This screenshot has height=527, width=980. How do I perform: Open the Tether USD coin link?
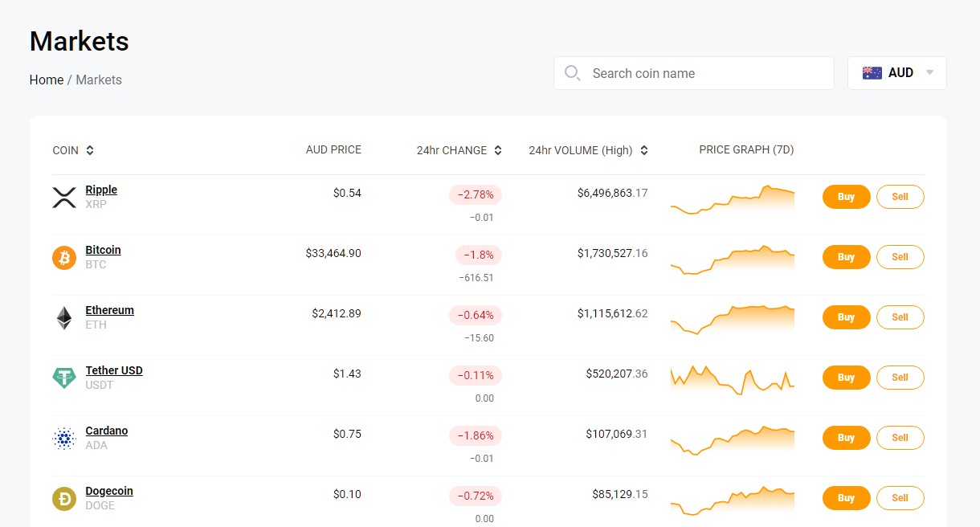114,371
